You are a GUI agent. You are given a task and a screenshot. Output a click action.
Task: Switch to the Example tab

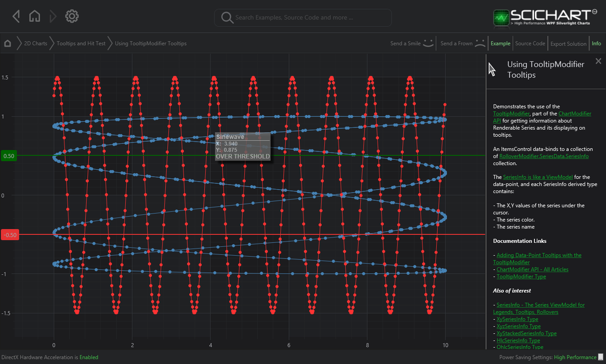500,43
